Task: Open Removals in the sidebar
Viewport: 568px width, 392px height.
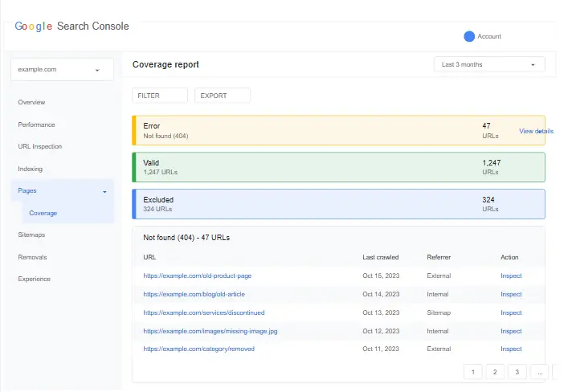Action: tap(33, 257)
